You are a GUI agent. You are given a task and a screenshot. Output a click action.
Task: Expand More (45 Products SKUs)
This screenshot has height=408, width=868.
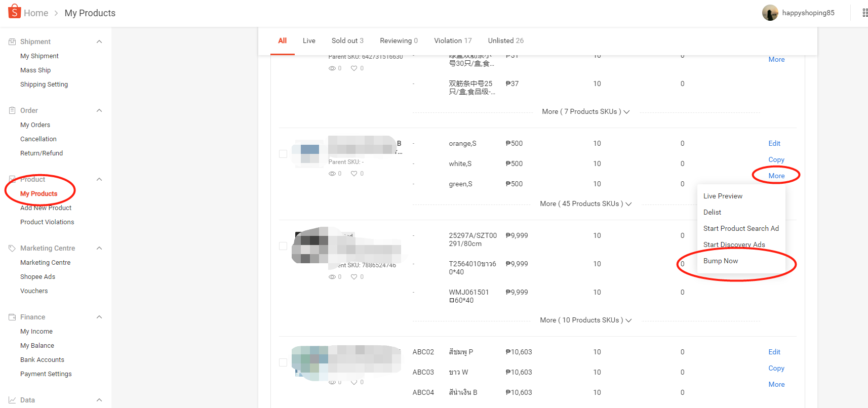tap(585, 203)
